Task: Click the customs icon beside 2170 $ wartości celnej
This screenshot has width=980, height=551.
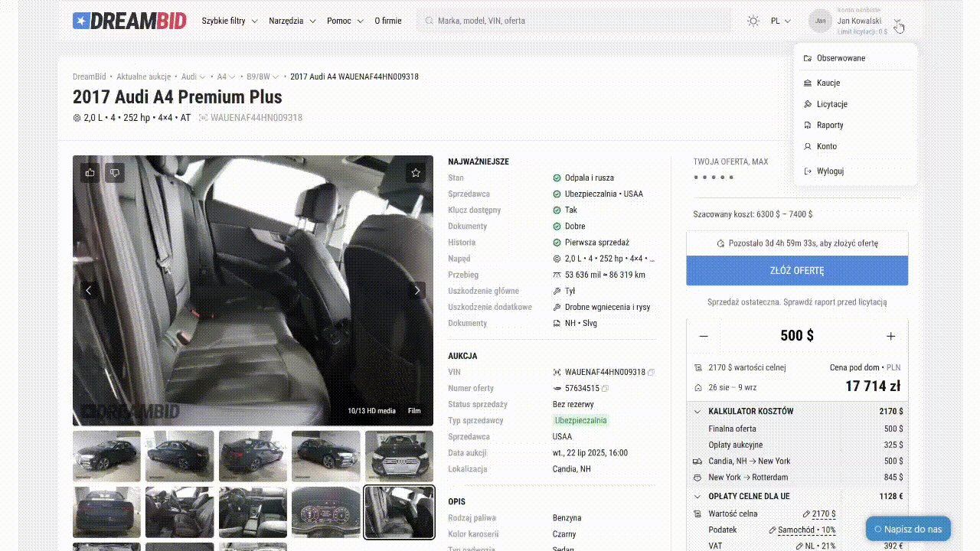Action: coord(697,368)
